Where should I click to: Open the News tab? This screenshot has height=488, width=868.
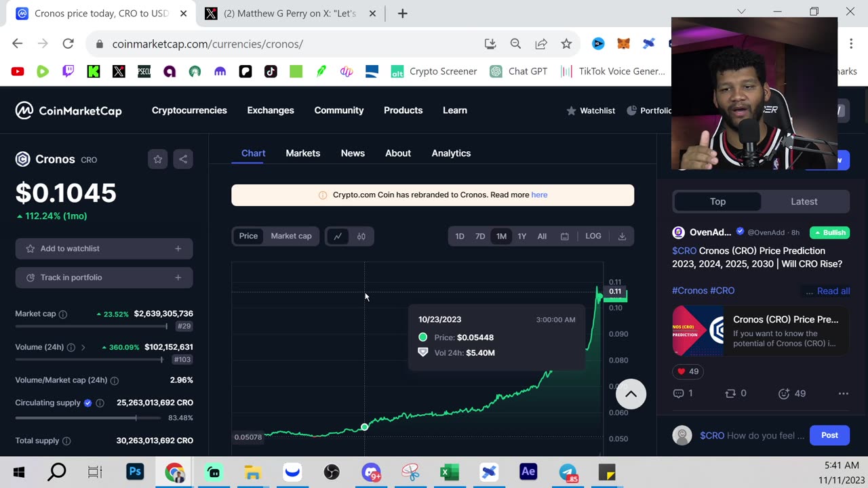point(353,153)
